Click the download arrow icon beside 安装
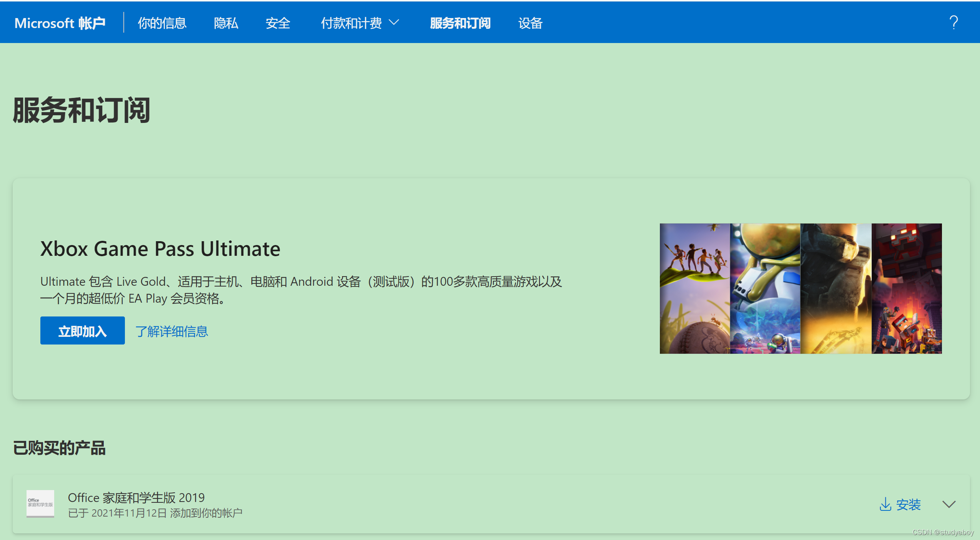The width and height of the screenshot is (980, 540). [885, 504]
